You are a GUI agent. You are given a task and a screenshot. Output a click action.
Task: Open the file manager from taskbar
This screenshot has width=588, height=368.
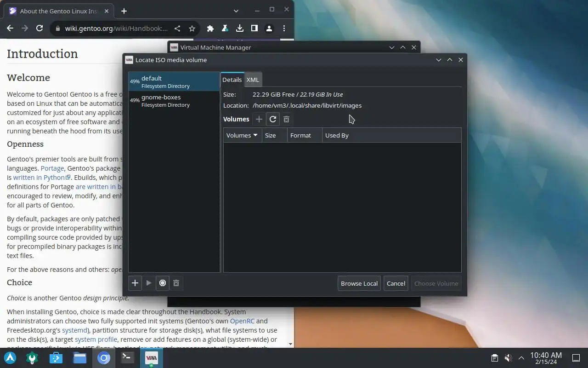tap(80, 358)
